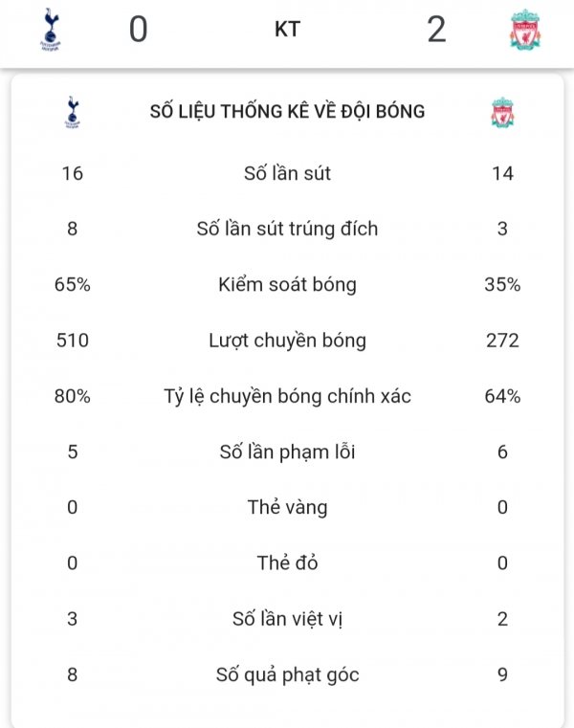Screen dimensions: 574x728
Task: Click the Số quả phạt góc label
Action: point(287,674)
